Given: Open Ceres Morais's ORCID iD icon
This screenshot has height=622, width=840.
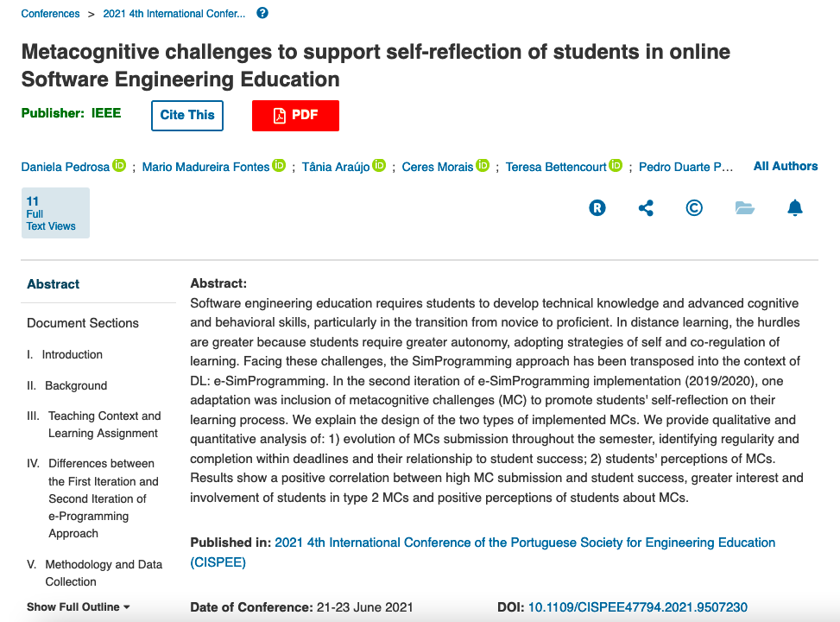Looking at the screenshot, I should click(483, 166).
